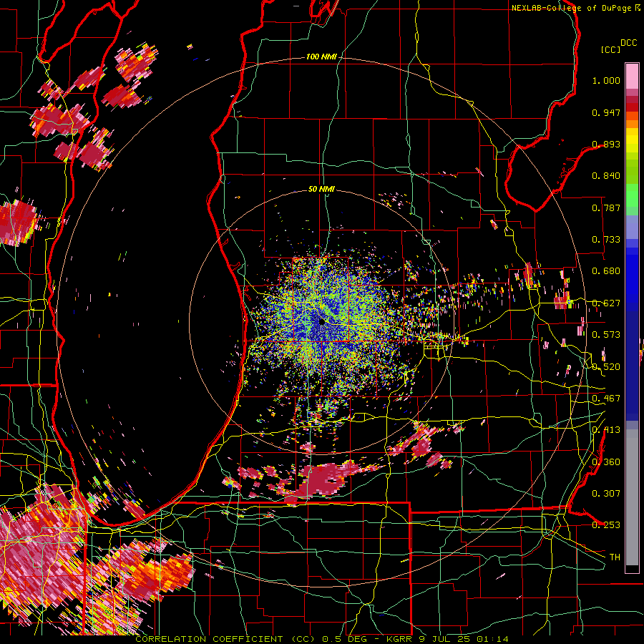Click the 1.000 scale value

(x=606, y=80)
